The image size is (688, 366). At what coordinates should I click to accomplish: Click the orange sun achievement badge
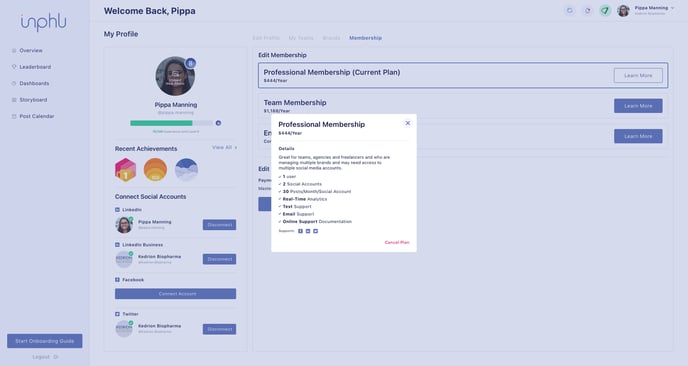[x=155, y=170]
